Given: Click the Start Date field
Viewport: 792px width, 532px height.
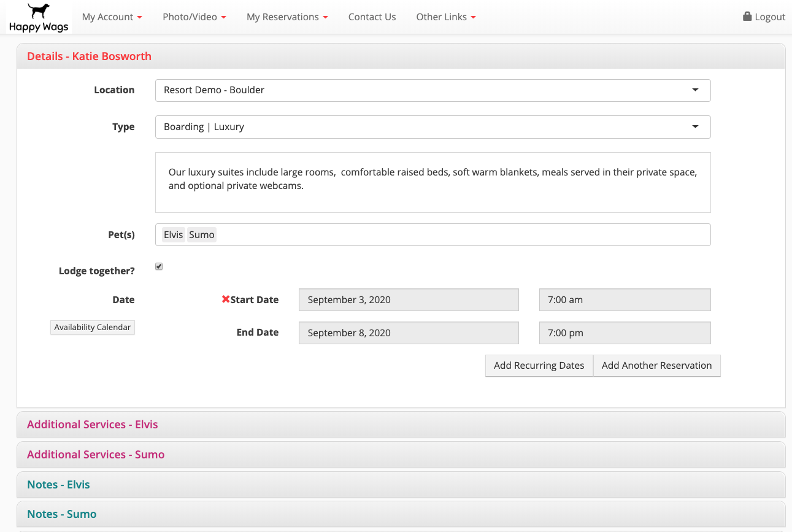Looking at the screenshot, I should 409,299.
